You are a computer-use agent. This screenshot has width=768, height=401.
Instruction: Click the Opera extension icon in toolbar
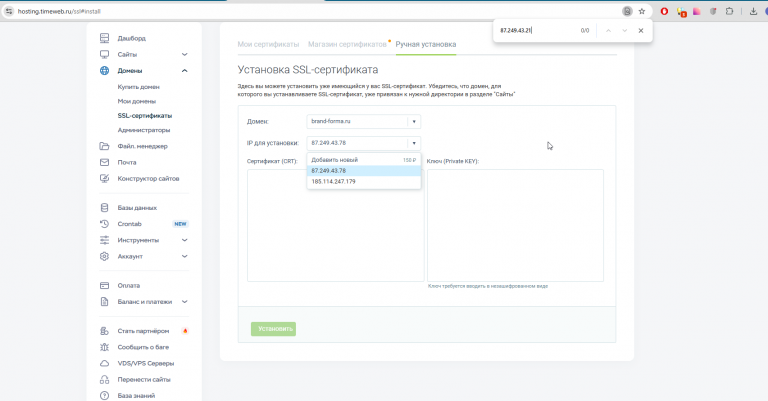point(664,11)
